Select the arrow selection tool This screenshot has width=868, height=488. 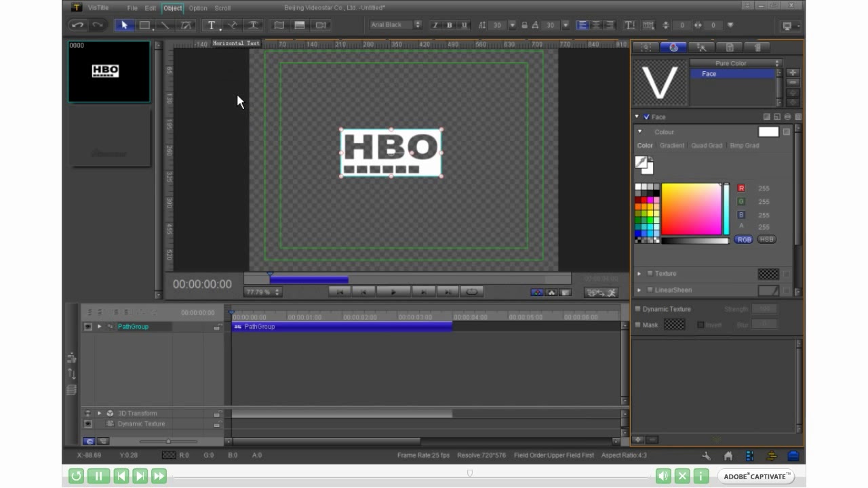point(123,25)
